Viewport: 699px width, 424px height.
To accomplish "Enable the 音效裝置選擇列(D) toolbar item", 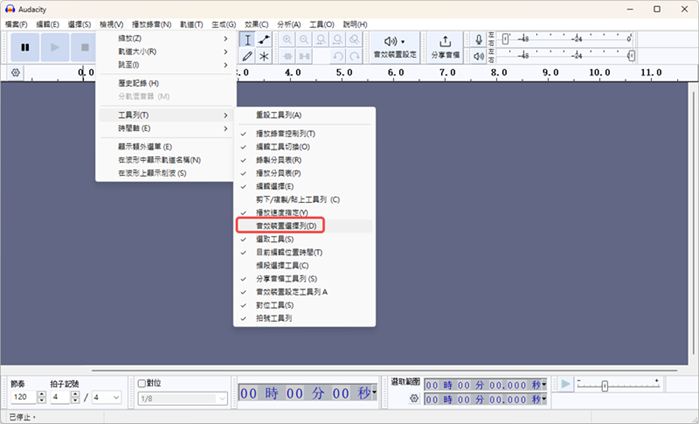I will (304, 226).
